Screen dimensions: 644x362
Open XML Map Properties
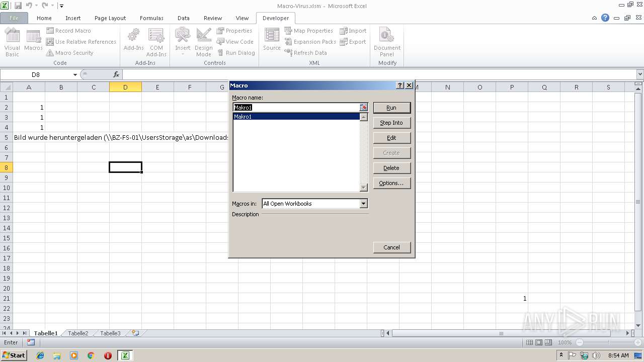tap(308, 31)
